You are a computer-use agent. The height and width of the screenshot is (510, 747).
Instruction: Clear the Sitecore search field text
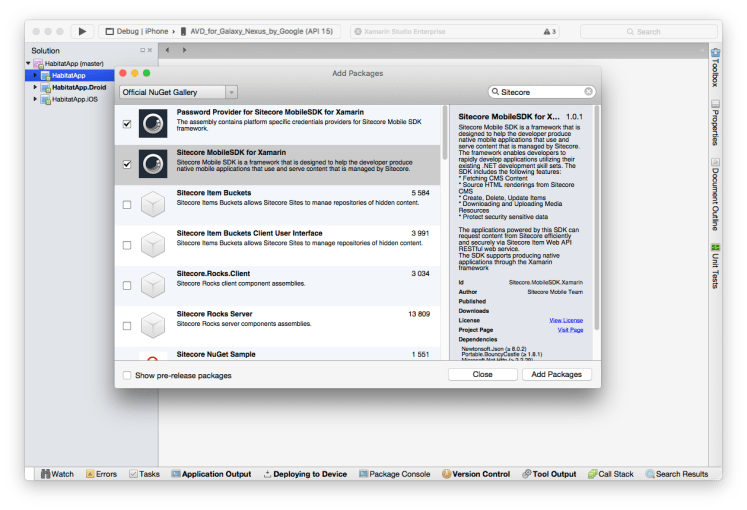(589, 92)
